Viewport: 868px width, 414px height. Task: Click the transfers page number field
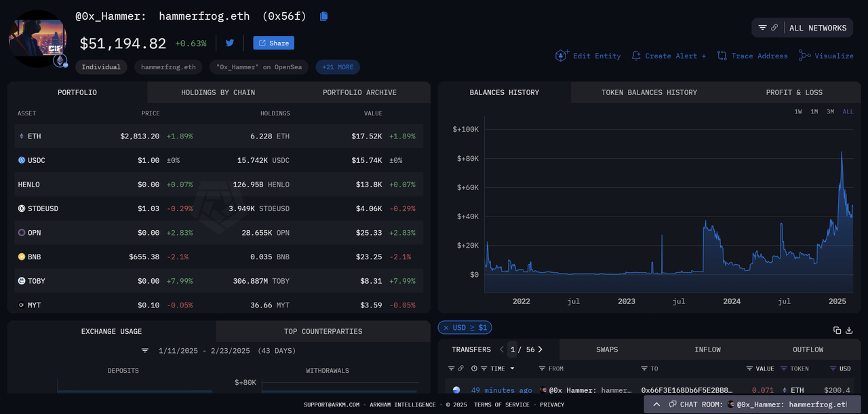point(512,350)
